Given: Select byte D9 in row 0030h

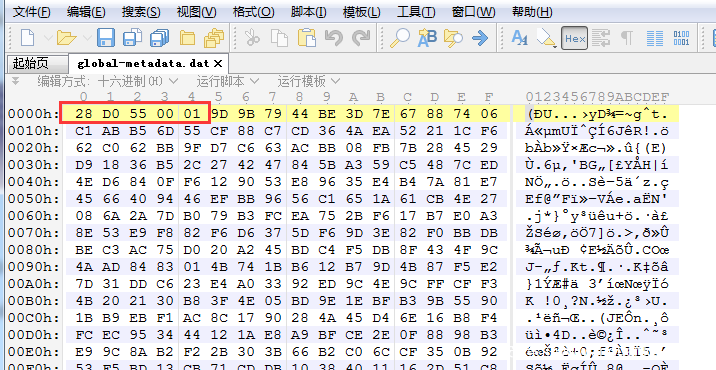Looking at the screenshot, I should coord(84,165).
